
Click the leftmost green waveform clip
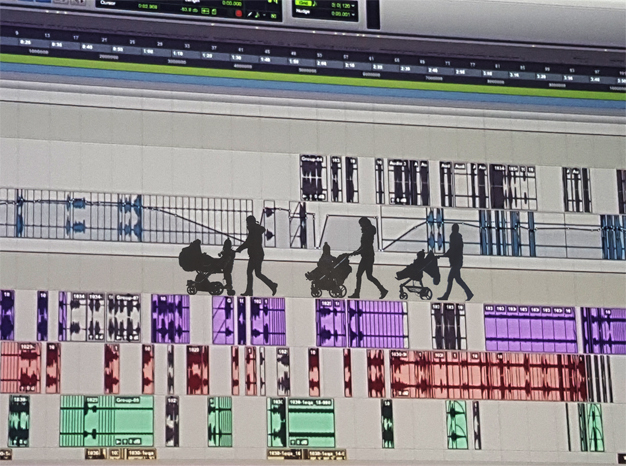[x=18, y=420]
